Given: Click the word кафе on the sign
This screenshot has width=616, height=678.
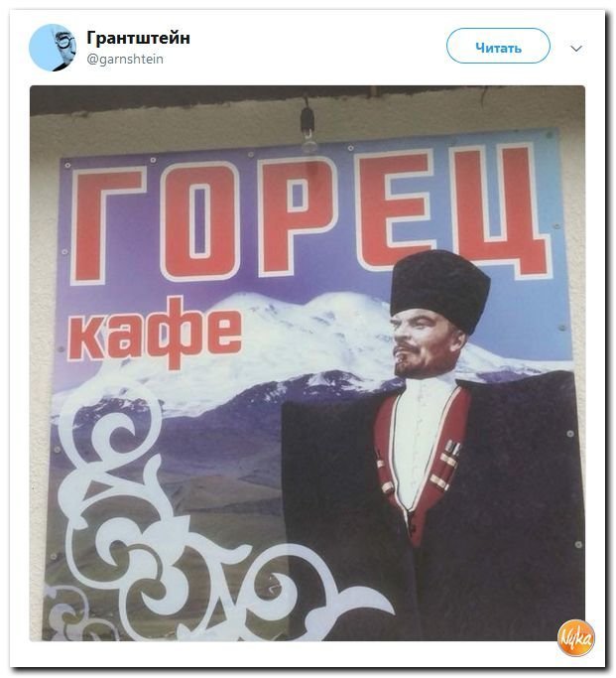Looking at the screenshot, I should [156, 333].
